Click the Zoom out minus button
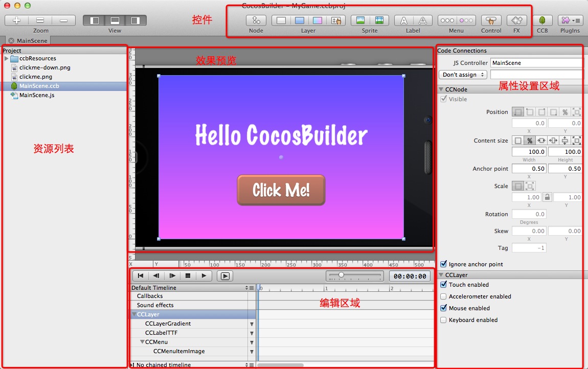This screenshot has height=369, width=588. 63,20
